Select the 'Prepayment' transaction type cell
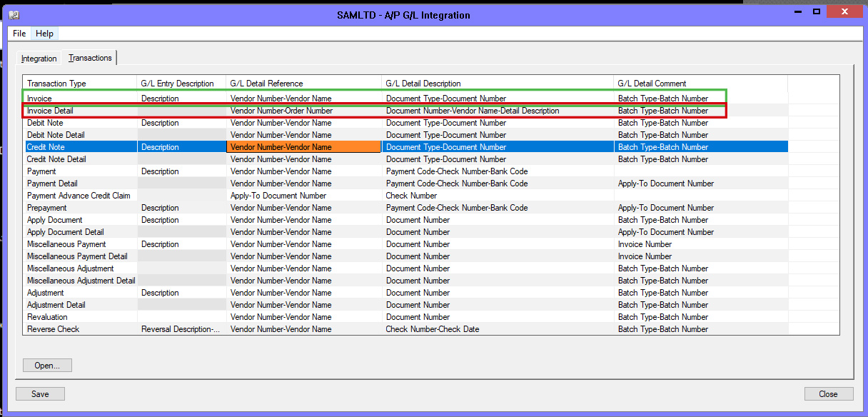This screenshot has height=417, width=868. pos(80,208)
